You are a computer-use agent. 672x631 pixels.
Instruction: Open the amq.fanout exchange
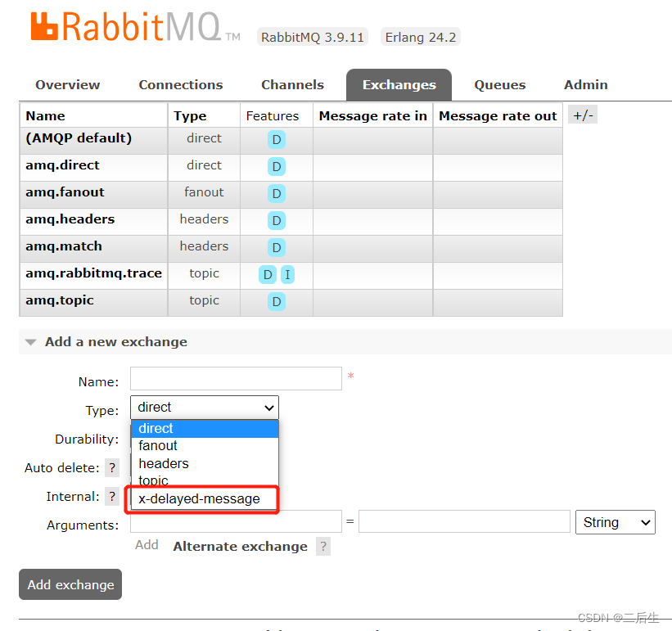coord(65,192)
